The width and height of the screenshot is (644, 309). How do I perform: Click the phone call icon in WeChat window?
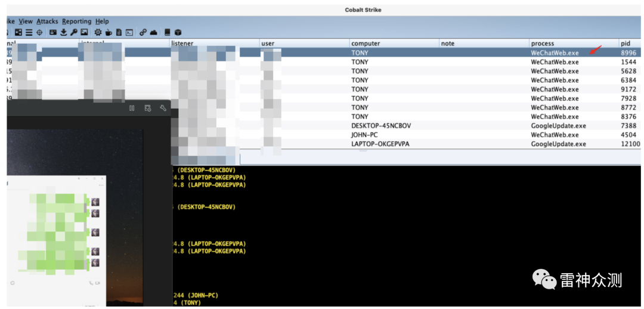point(91,283)
